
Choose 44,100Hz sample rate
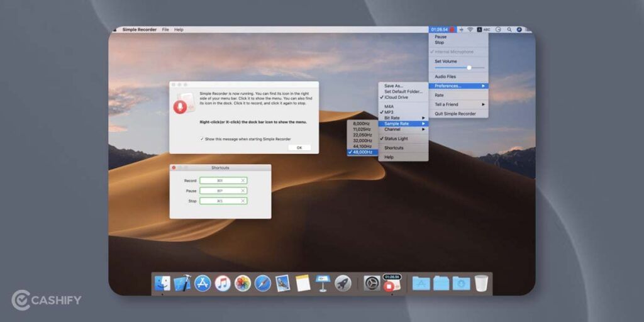tap(363, 146)
